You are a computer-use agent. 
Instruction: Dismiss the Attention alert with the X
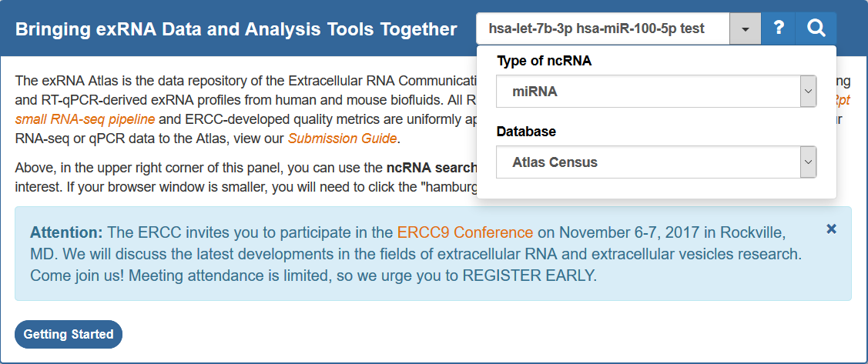(831, 229)
